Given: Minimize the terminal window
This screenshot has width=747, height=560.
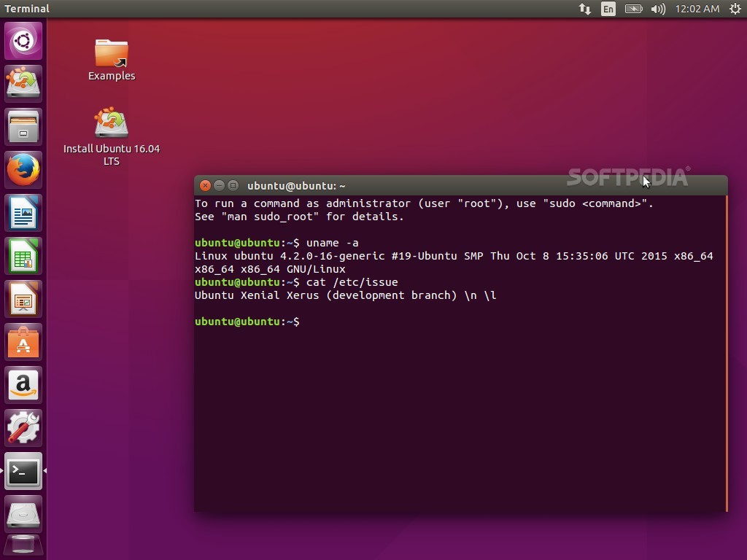Looking at the screenshot, I should (x=219, y=186).
